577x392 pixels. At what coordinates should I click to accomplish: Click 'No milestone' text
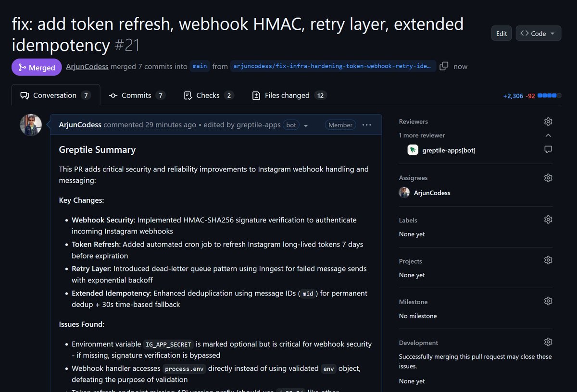click(418, 316)
